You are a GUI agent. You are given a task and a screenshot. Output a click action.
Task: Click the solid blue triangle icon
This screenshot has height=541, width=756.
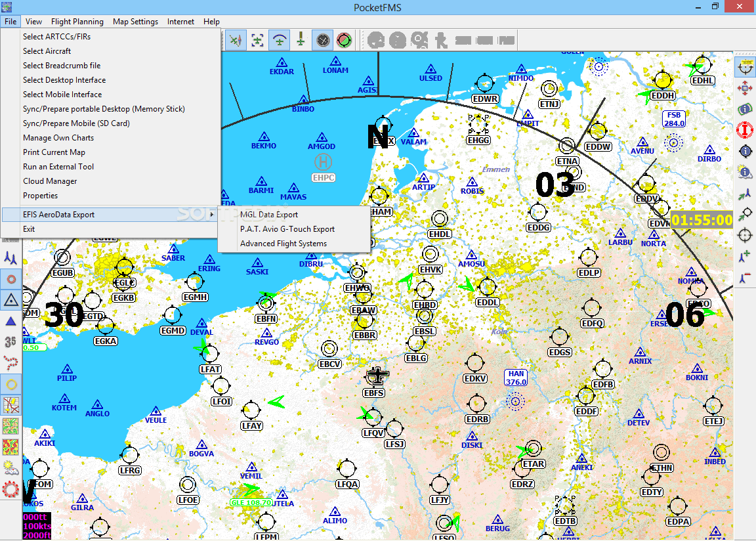(10, 321)
